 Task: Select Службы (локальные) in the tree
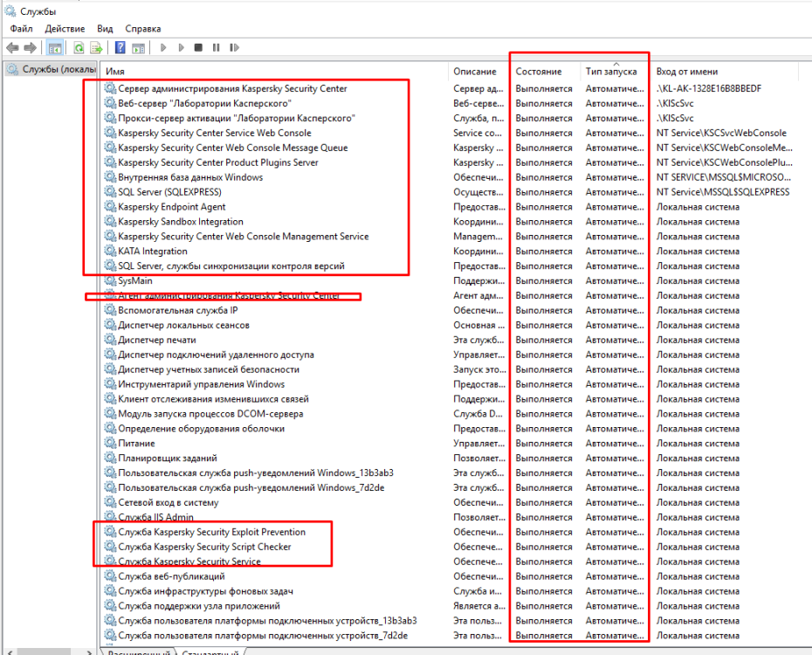click(x=52, y=70)
